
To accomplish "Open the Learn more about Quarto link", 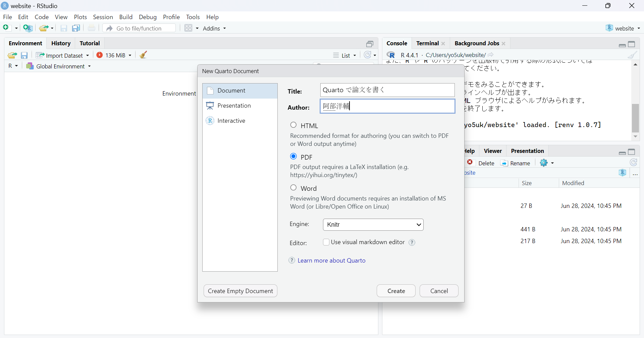I will pyautogui.click(x=331, y=261).
